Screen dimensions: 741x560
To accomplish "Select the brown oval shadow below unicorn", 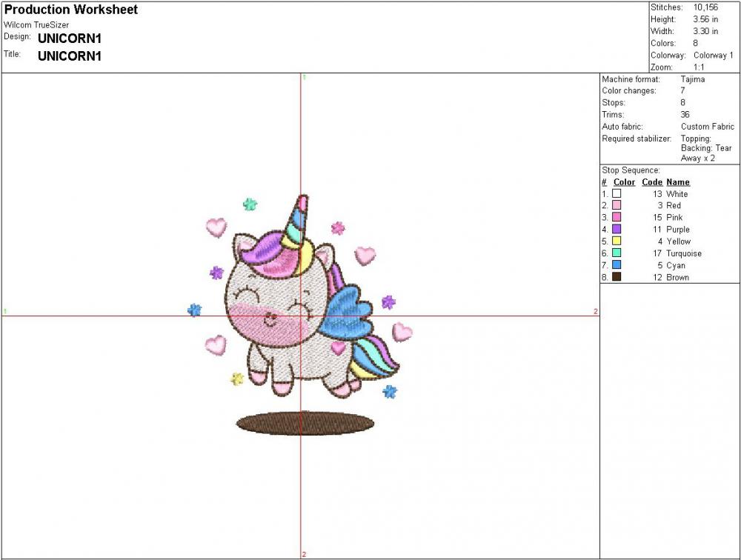I will [x=305, y=423].
